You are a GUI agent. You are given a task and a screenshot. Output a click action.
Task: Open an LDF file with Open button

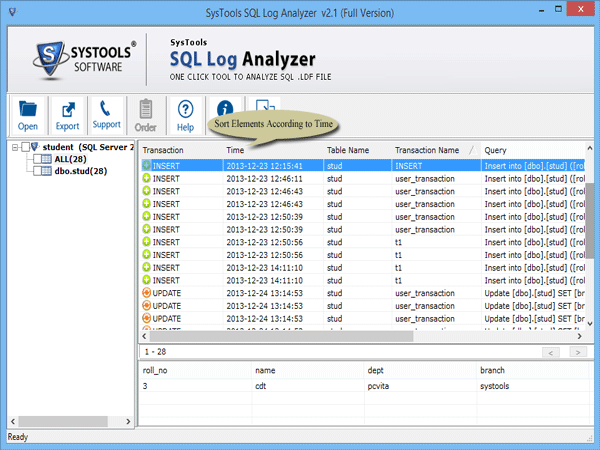point(28,115)
